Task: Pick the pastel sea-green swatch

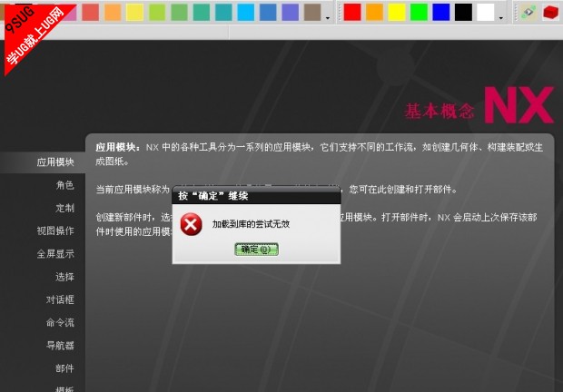Action: [202, 12]
